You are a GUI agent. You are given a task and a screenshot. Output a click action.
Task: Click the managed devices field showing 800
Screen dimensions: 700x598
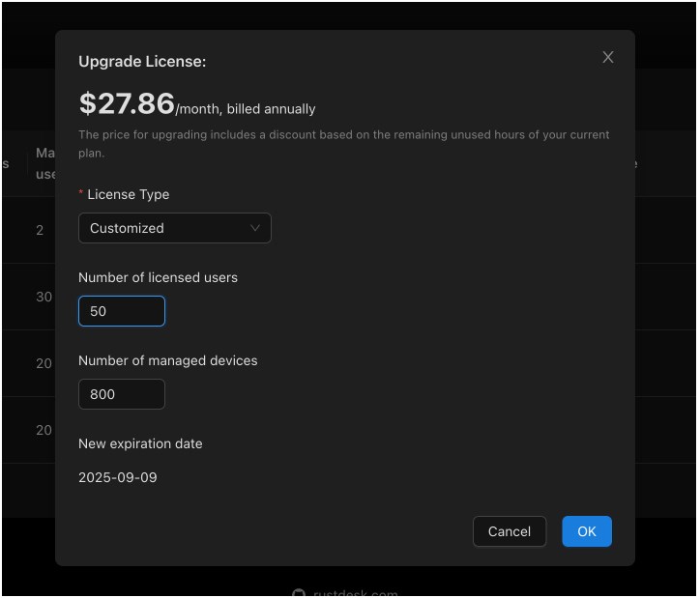(x=122, y=394)
